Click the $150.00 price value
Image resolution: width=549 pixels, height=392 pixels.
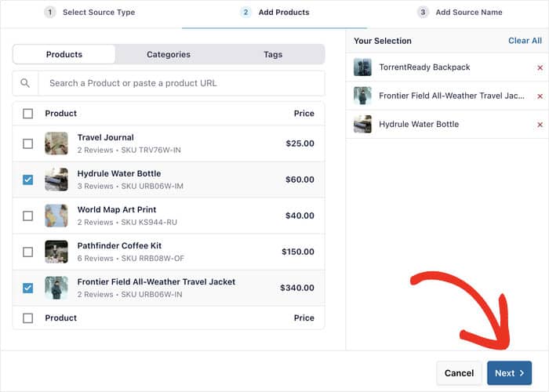297,252
